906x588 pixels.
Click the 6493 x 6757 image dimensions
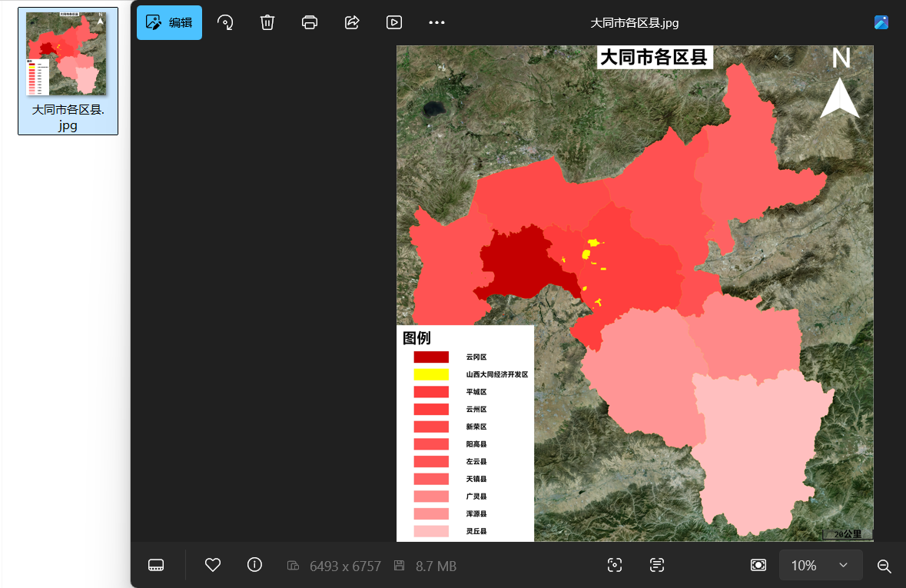(x=345, y=566)
